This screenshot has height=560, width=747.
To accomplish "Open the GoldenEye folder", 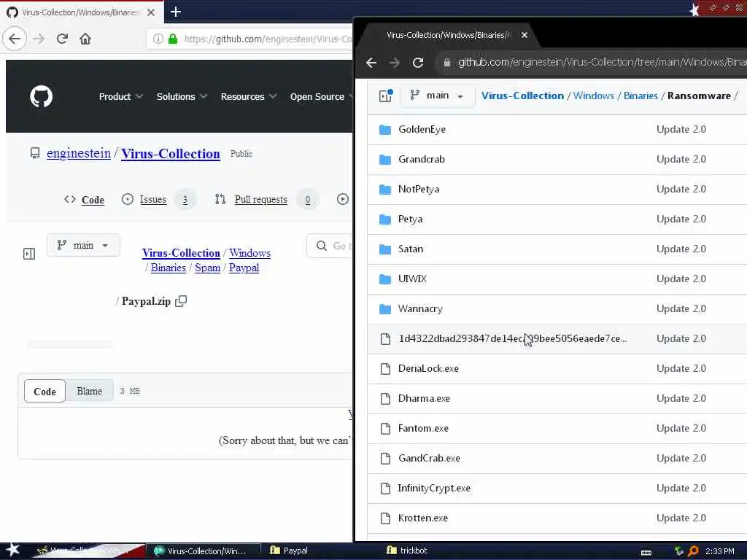I will pos(422,130).
